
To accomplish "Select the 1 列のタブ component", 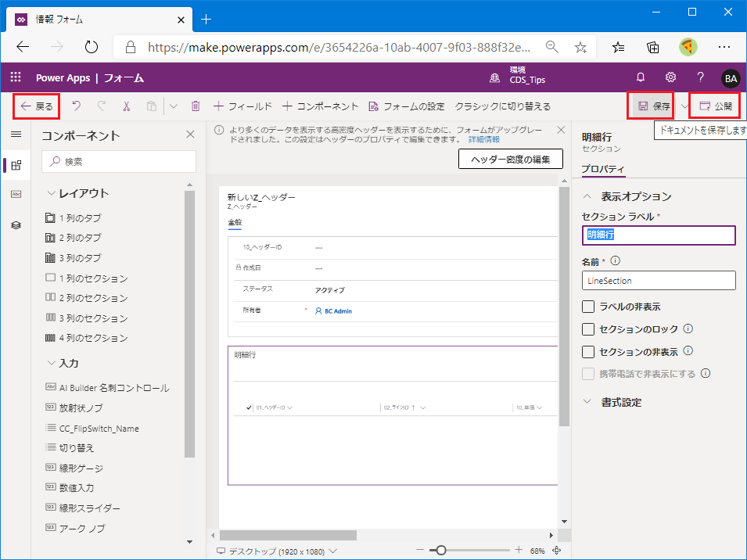I will click(x=74, y=218).
